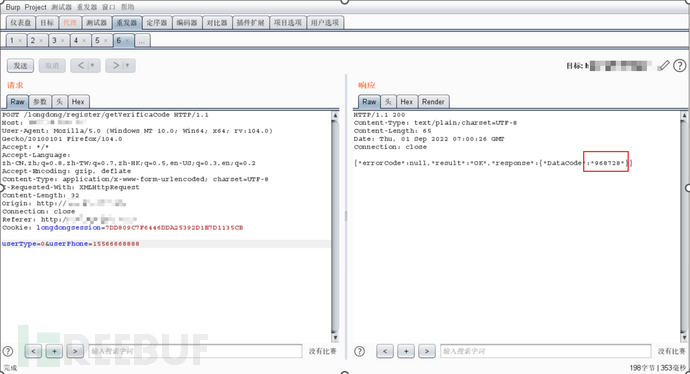Switch response view to Hex tab
Image resolution: width=690 pixels, height=374 pixels.
407,102
